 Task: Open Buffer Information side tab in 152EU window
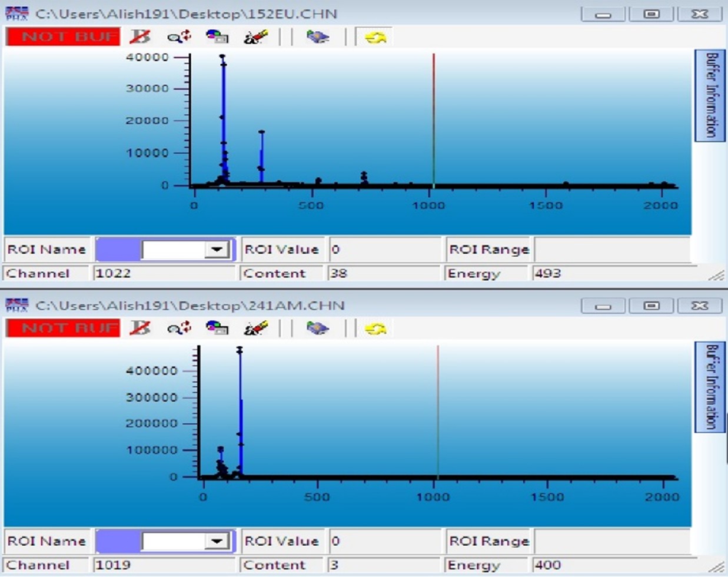click(710, 95)
